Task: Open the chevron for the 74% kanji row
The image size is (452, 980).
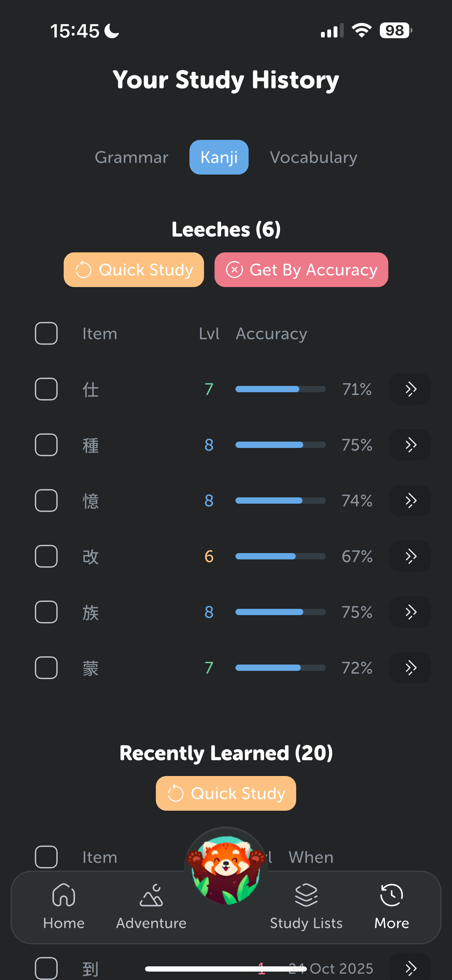Action: (x=410, y=500)
